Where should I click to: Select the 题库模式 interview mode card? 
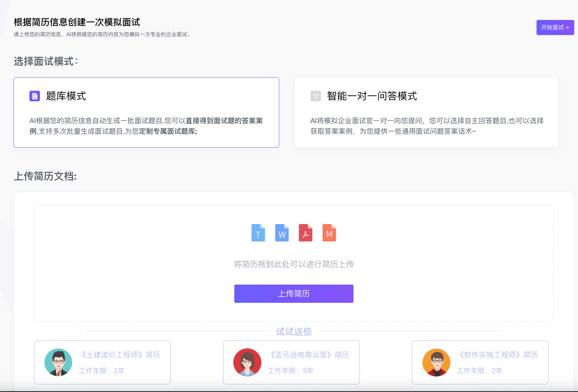146,112
